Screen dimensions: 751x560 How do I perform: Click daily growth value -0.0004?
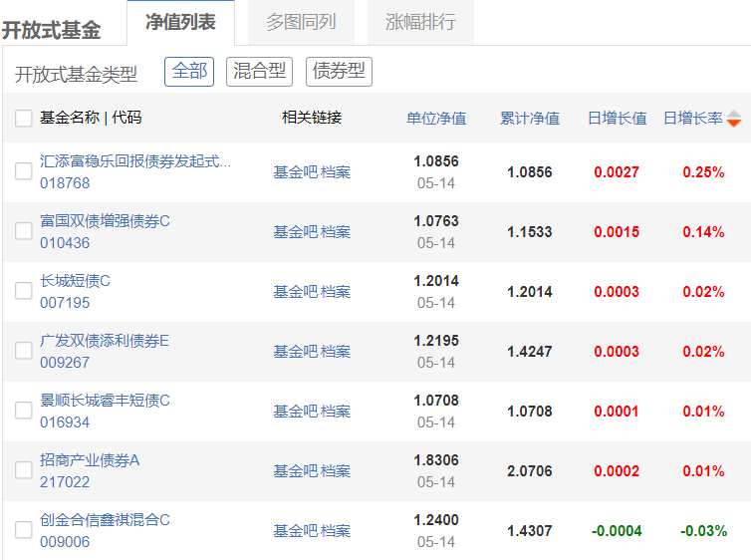pyautogui.click(x=617, y=531)
